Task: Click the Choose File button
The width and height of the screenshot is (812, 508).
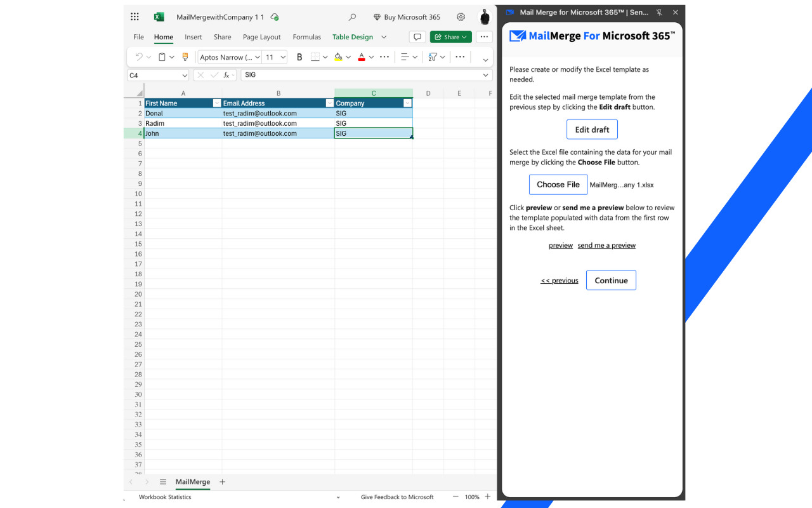Action: pos(558,184)
